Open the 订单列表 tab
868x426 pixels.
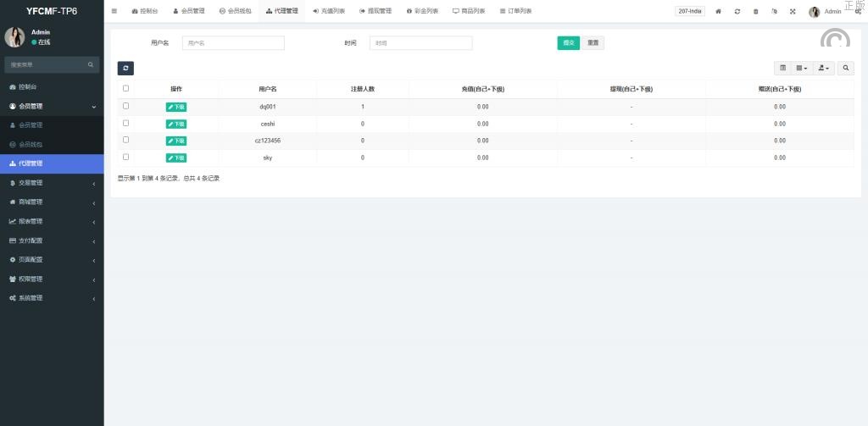[x=515, y=11]
